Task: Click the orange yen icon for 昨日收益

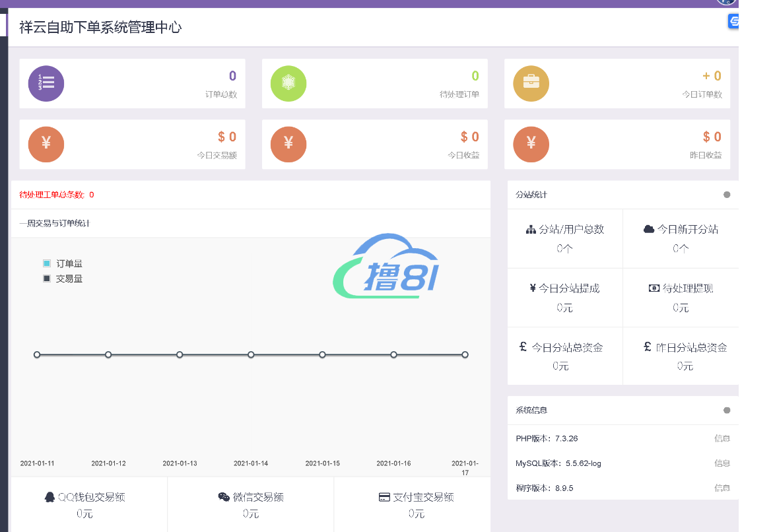Action: (531, 144)
